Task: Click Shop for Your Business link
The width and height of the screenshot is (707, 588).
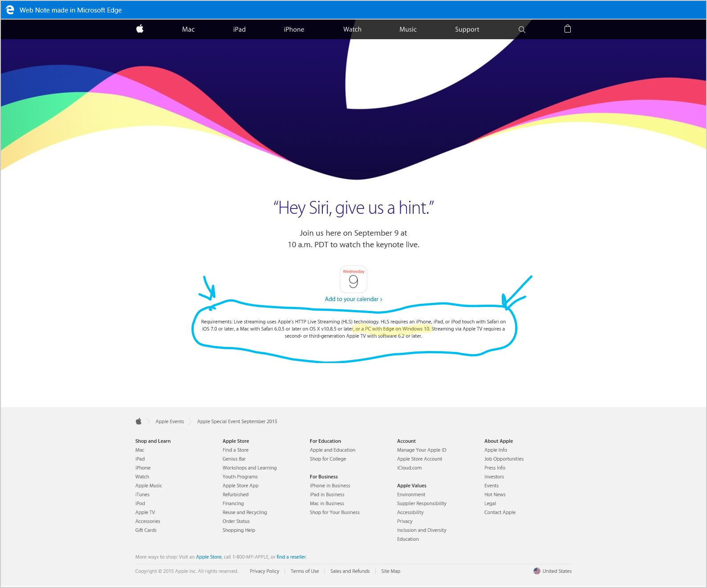Action: (x=335, y=512)
